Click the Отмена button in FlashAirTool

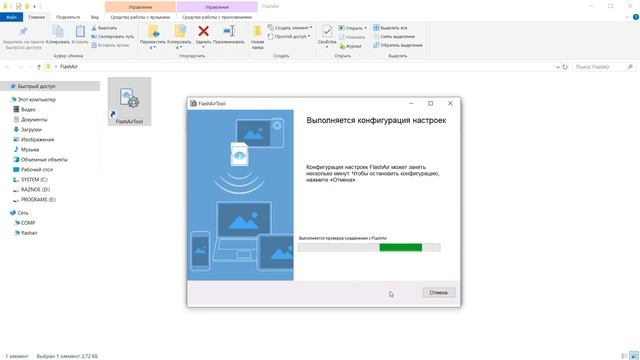click(438, 293)
